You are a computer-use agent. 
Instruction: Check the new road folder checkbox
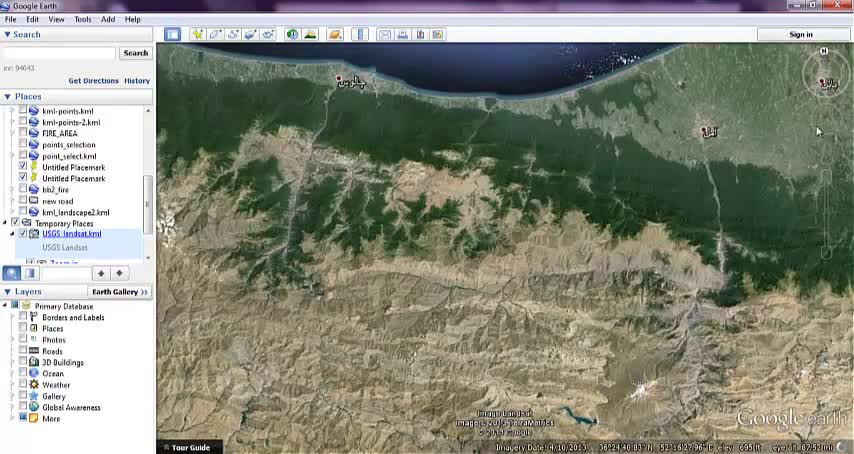pos(22,200)
